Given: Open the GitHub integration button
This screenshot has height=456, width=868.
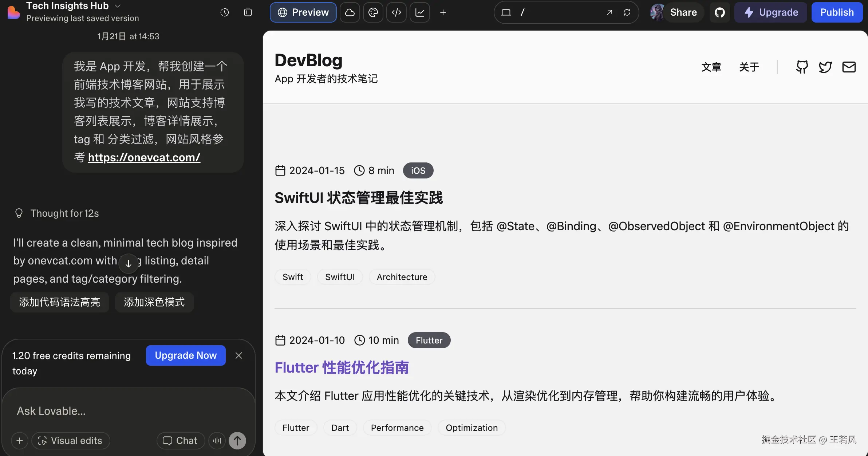Looking at the screenshot, I should coord(720,12).
